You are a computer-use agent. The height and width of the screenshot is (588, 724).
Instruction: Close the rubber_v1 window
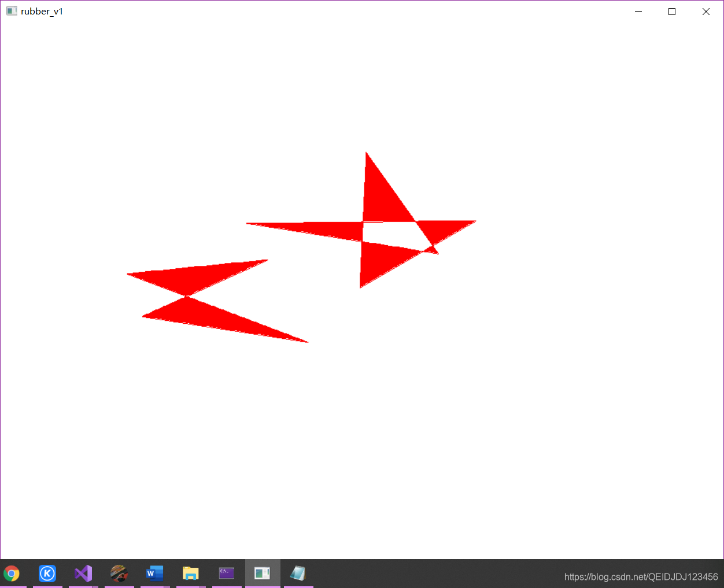click(x=706, y=12)
